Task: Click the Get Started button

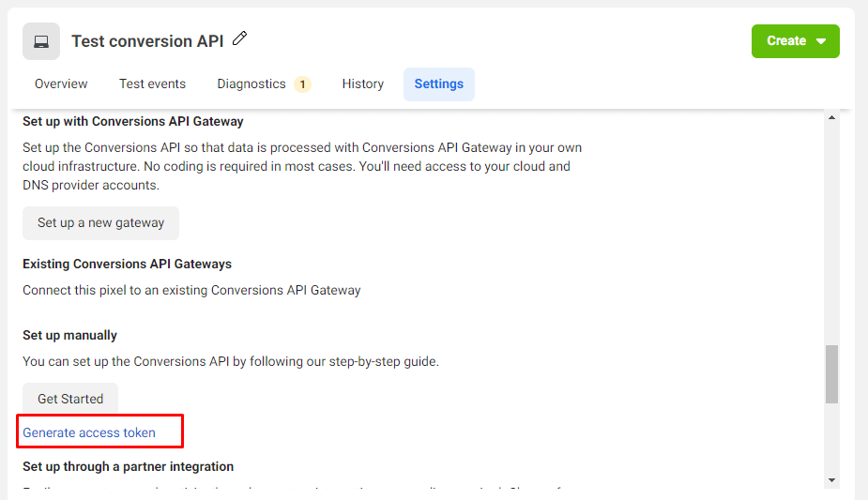Action: click(70, 399)
